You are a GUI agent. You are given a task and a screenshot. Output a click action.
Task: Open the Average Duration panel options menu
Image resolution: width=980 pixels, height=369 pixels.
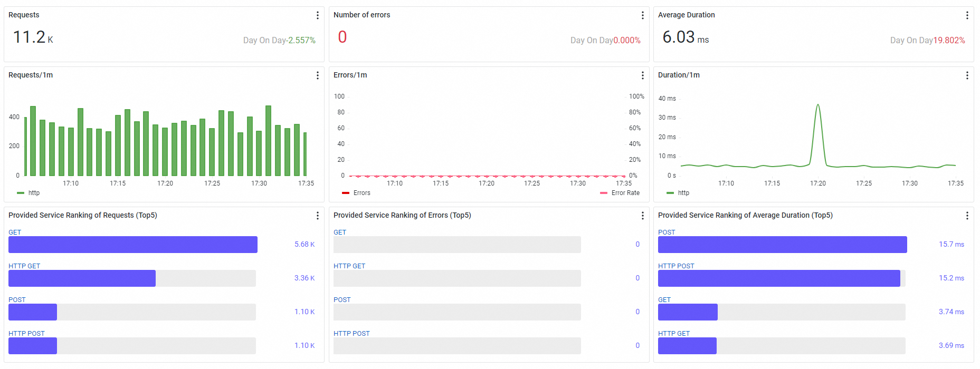[x=967, y=15]
